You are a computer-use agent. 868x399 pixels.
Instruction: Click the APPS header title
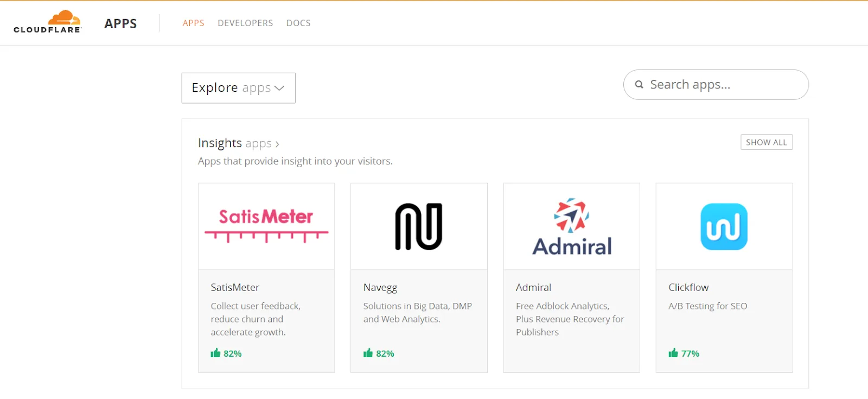120,23
